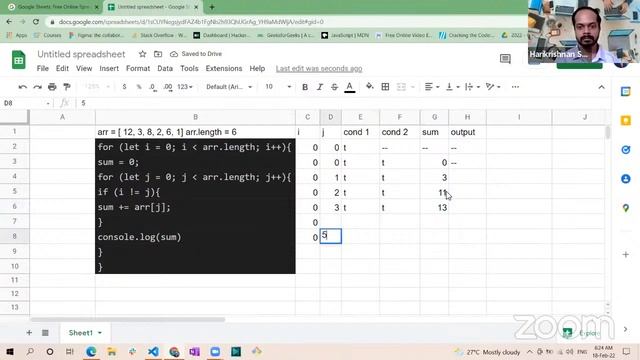Open the all sheets list icon
The height and width of the screenshot is (360, 640).
click(x=45, y=333)
